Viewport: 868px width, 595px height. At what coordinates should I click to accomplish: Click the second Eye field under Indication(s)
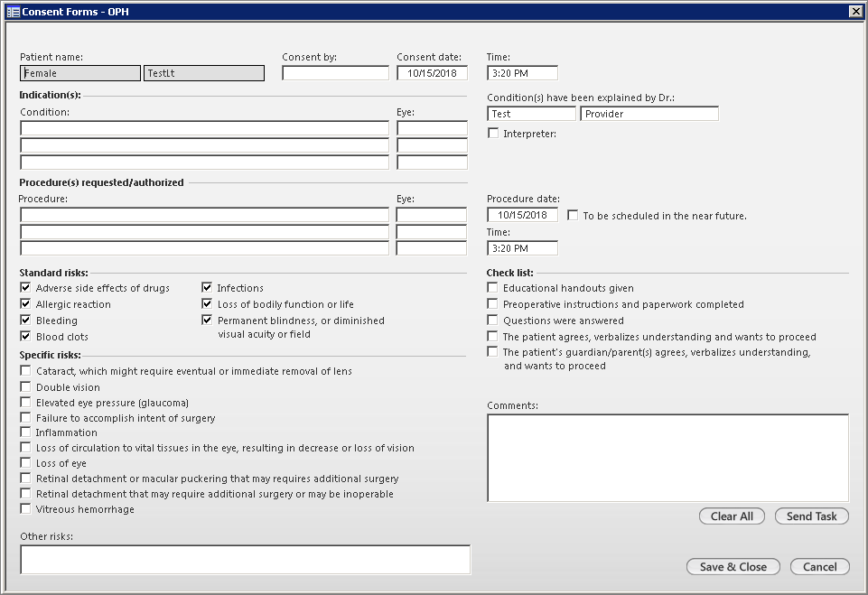click(x=432, y=145)
